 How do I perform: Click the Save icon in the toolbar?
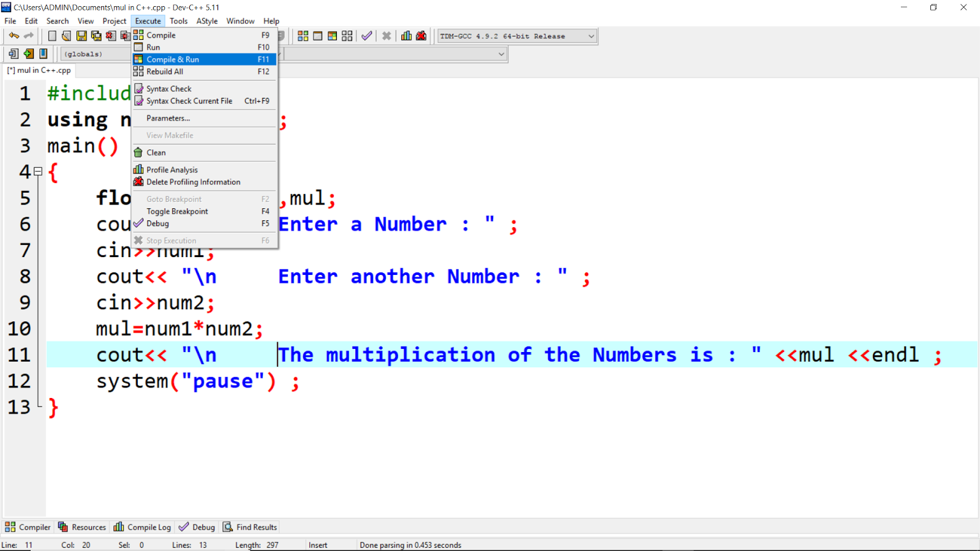81,35
